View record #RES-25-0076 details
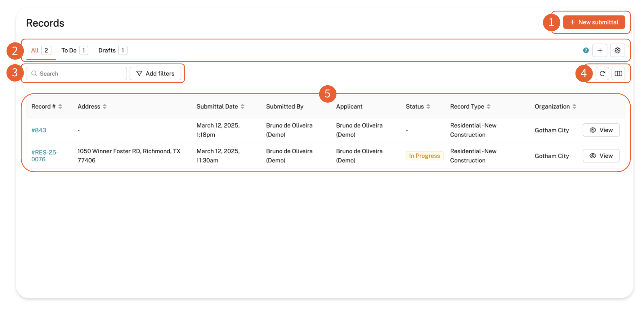 point(601,156)
